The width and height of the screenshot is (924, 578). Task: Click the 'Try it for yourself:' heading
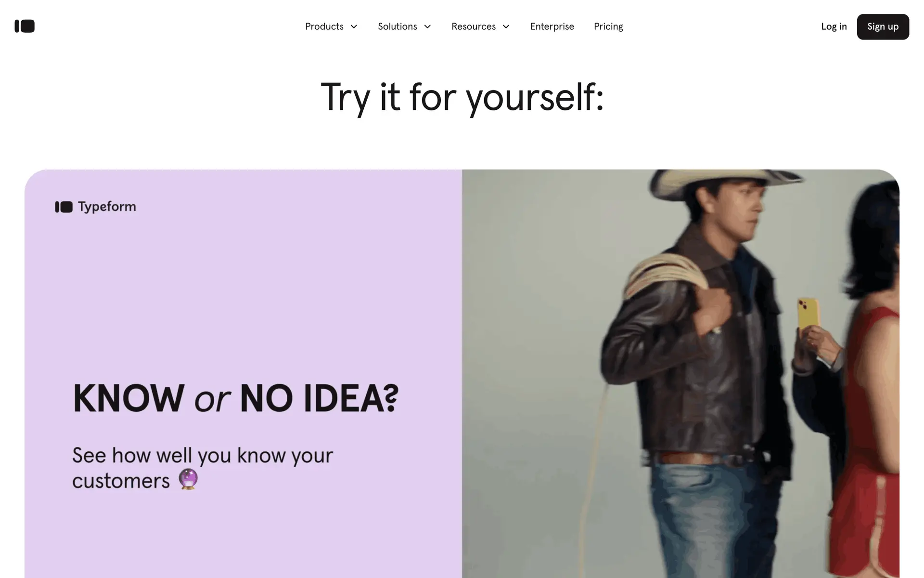pyautogui.click(x=462, y=98)
